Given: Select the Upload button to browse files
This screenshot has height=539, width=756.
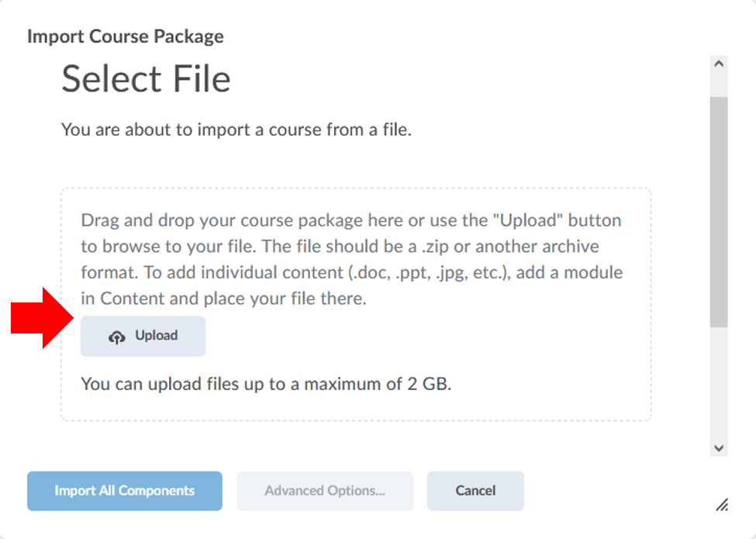Looking at the screenshot, I should [x=143, y=336].
